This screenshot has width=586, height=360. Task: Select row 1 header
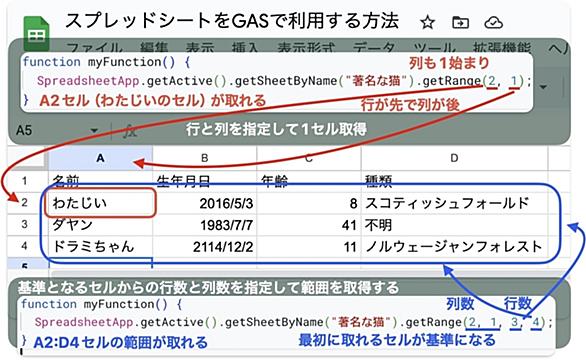point(25,181)
